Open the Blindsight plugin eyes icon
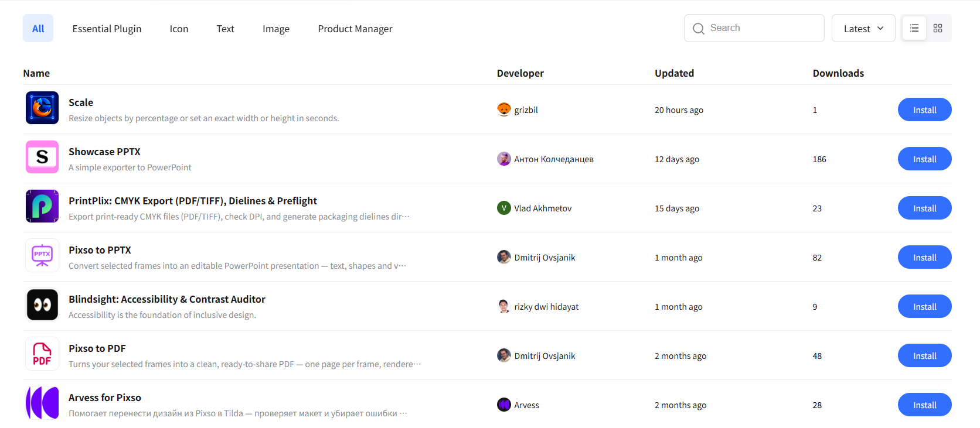 [42, 304]
